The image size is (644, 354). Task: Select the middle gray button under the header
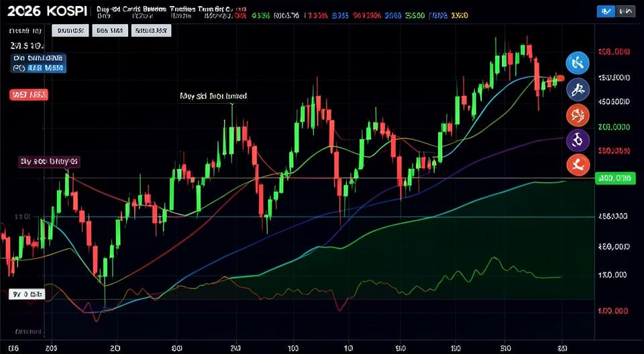(110, 30)
